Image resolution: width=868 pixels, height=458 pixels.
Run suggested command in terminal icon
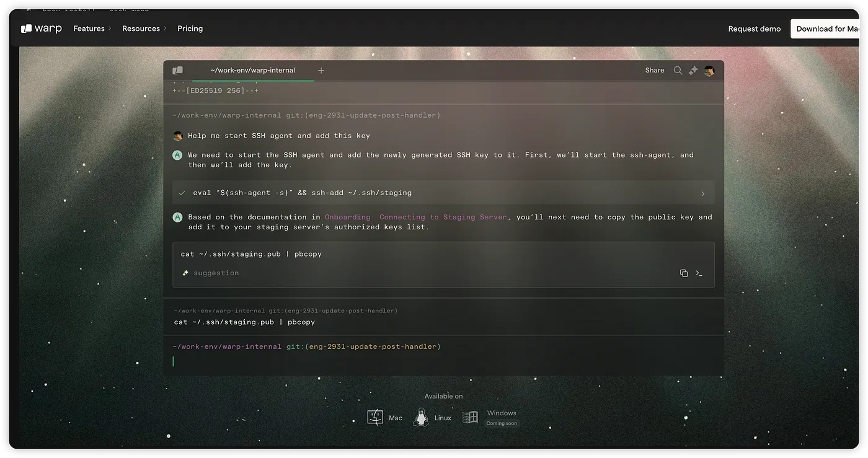699,273
